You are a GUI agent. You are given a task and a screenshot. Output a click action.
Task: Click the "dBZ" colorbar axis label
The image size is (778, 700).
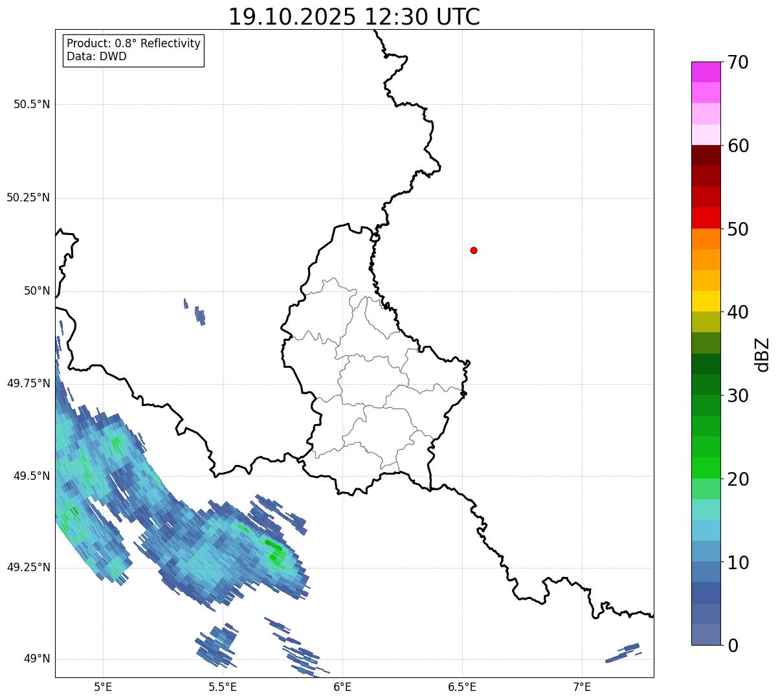click(762, 354)
